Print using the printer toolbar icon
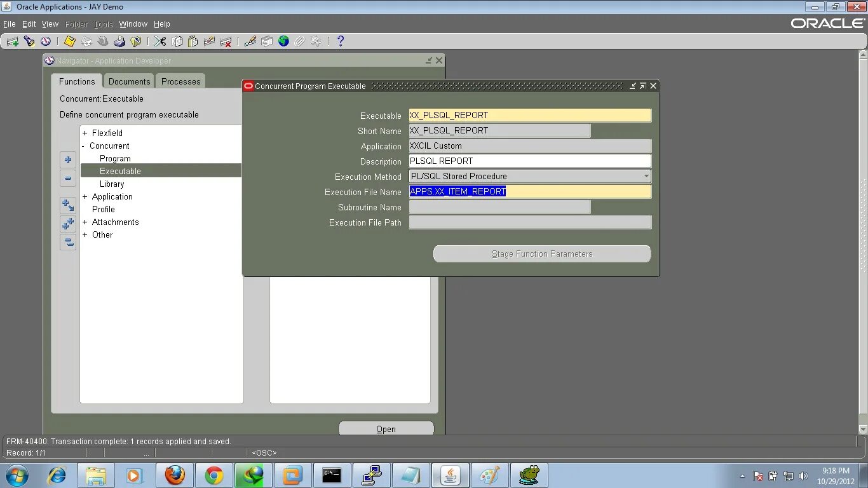The height and width of the screenshot is (488, 868). tap(119, 41)
